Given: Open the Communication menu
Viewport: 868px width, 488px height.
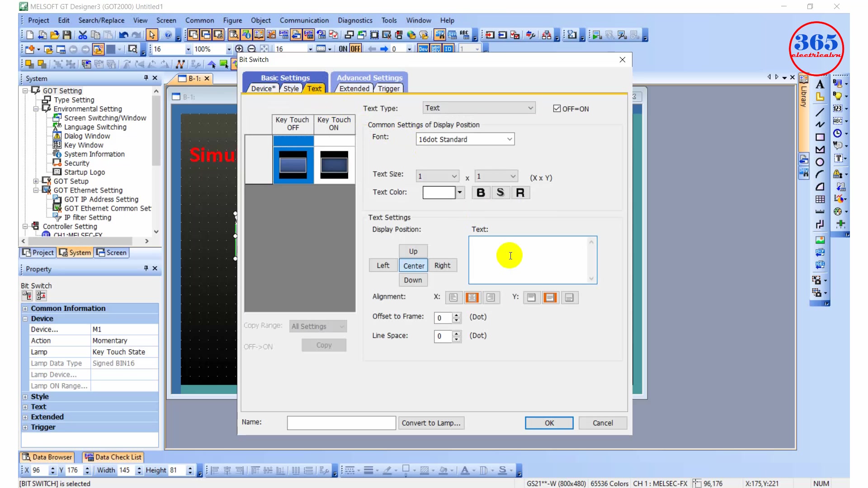Looking at the screenshot, I should click(x=304, y=20).
